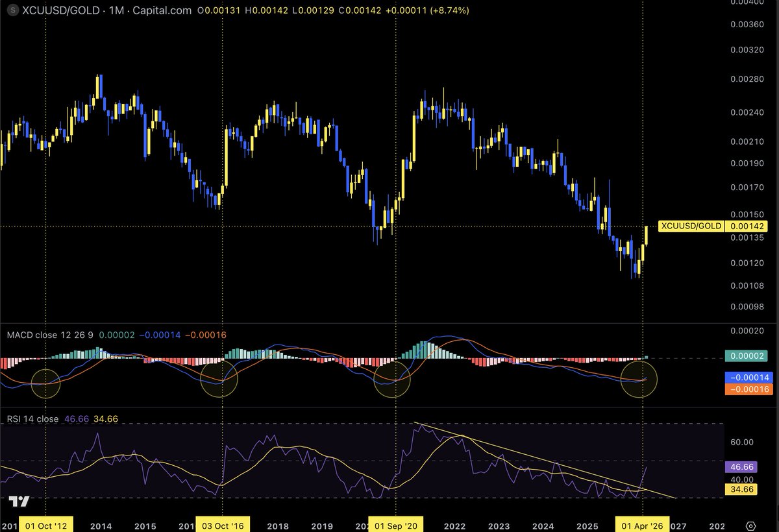
Task: Click the 01 Apr '26 date marker
Action: click(643, 525)
